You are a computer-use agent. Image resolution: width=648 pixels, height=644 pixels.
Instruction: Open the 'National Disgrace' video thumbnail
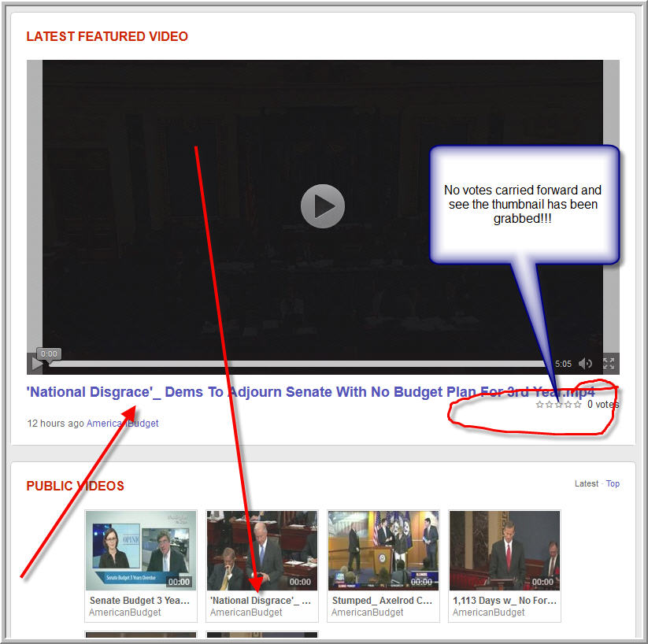[x=262, y=550]
